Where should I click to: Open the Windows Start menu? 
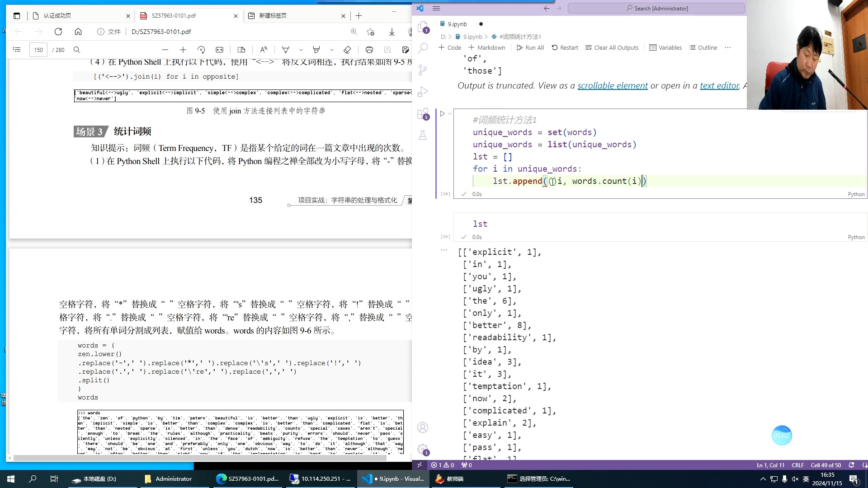(11, 479)
